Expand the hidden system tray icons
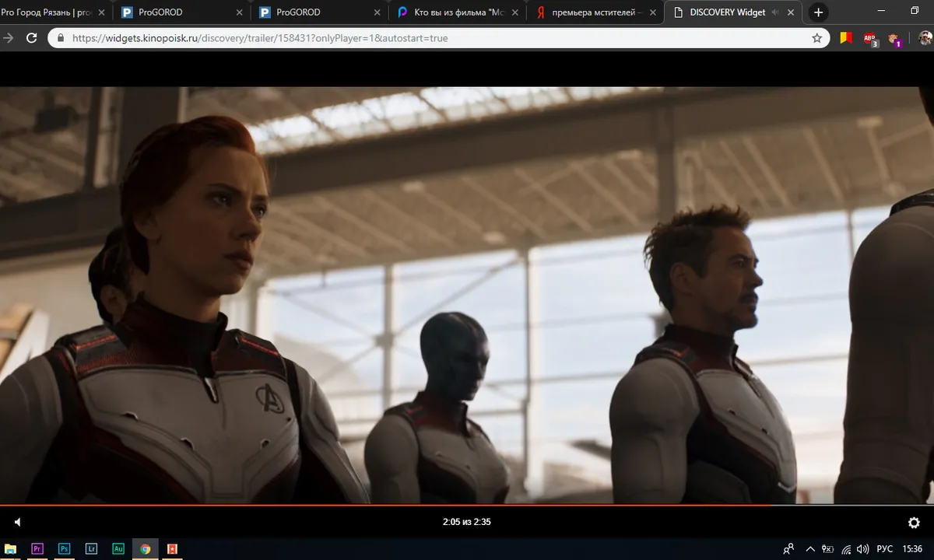 pyautogui.click(x=810, y=548)
